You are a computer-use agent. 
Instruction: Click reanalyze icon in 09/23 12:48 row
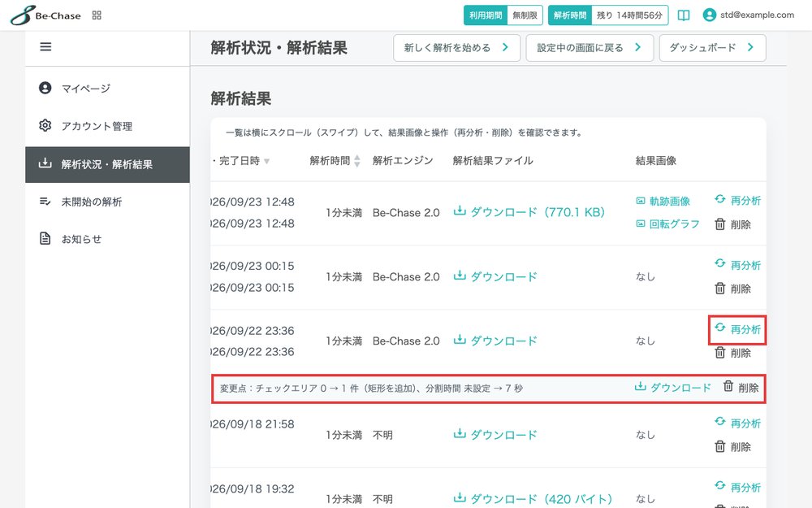tap(719, 199)
